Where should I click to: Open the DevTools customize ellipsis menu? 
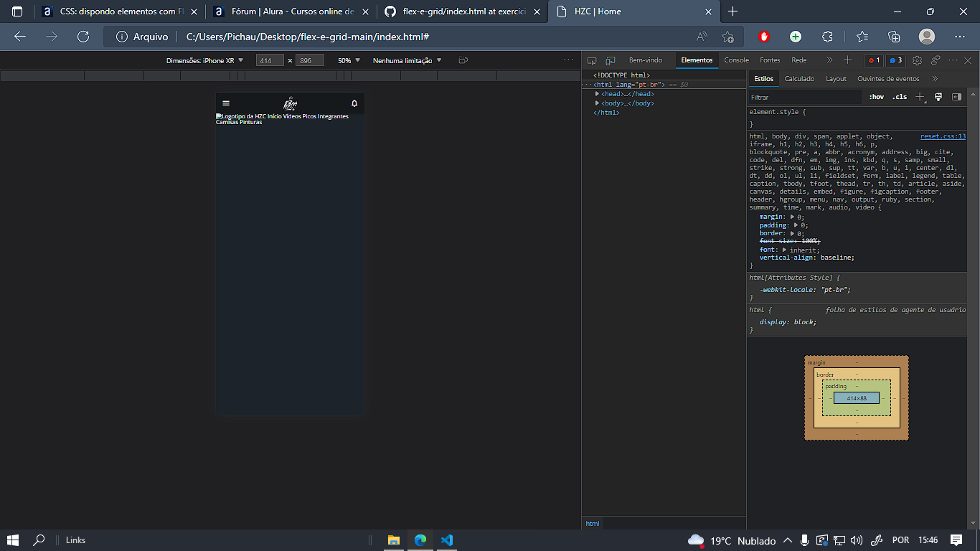pos(954,60)
